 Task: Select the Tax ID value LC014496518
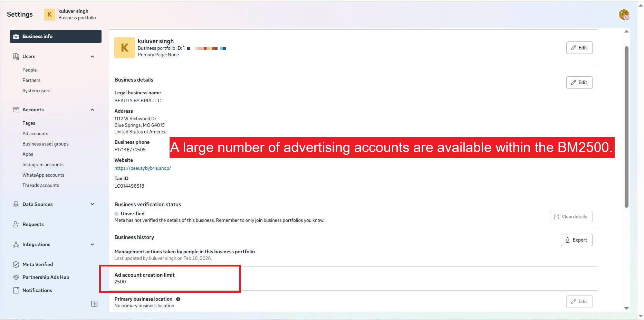tap(129, 186)
